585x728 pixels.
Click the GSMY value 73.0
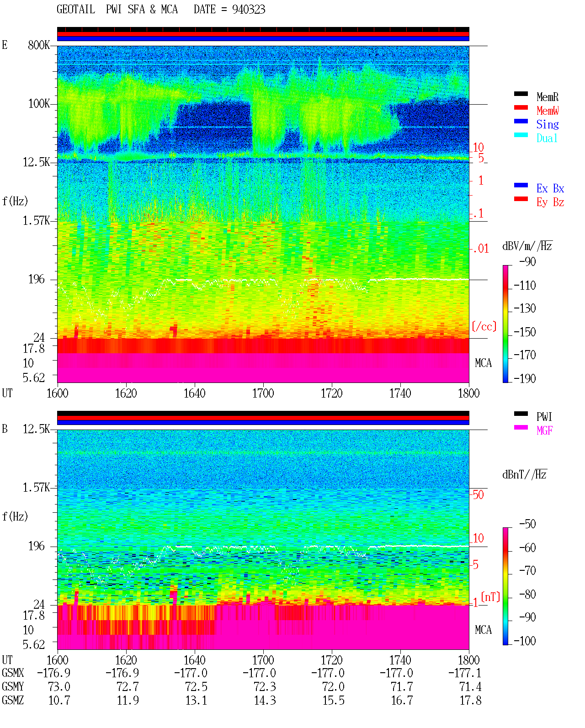59,687
